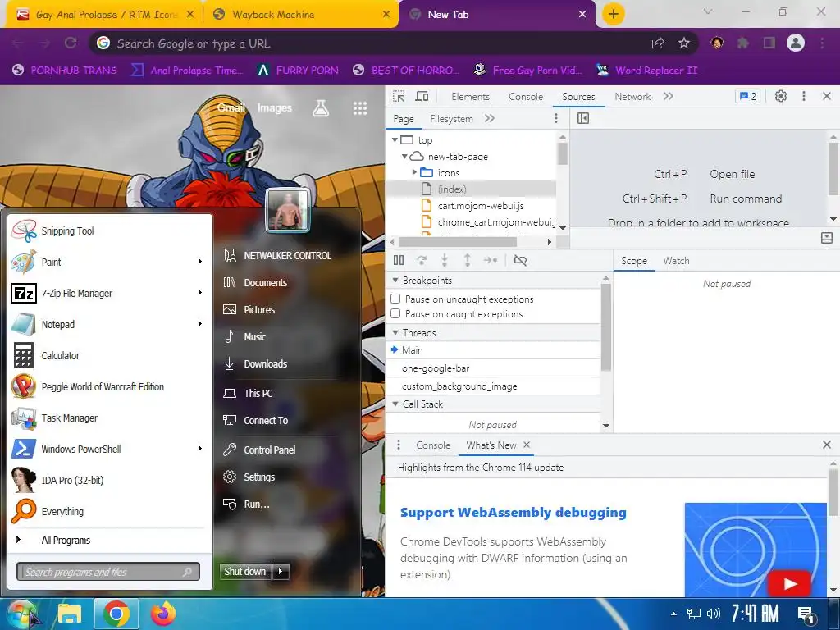Switch to the Network tab
Viewport: 840px width, 630px height.
point(632,97)
